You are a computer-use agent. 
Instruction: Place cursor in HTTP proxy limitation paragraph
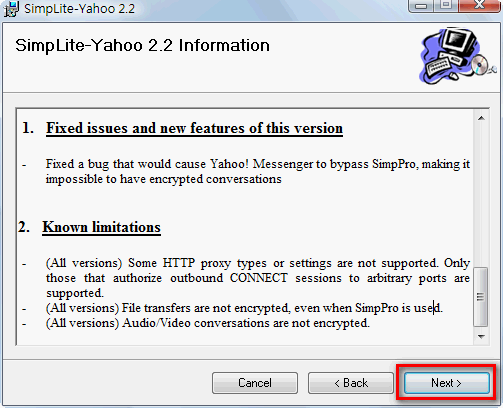pos(258,278)
